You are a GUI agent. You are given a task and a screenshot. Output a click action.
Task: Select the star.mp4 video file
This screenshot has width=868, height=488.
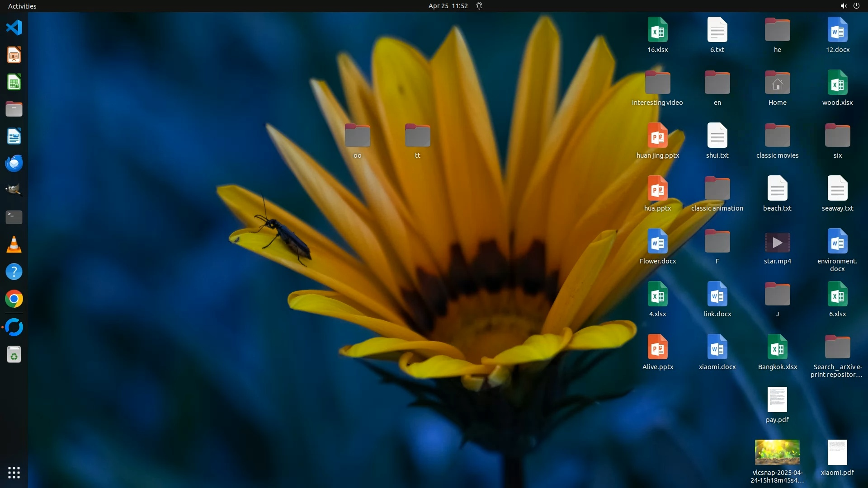click(x=777, y=243)
